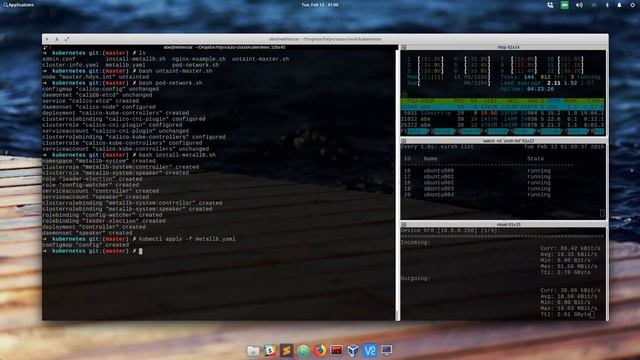Click the green circular dock icon

(303, 351)
